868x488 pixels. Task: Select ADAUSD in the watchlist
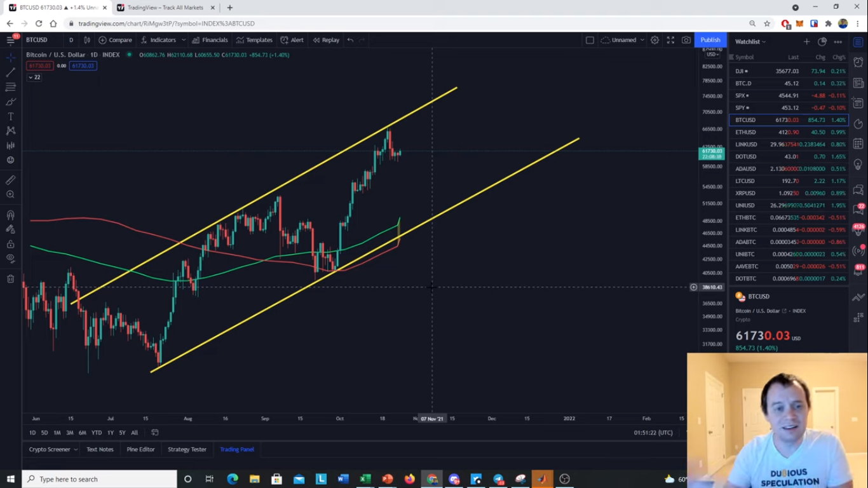point(789,169)
